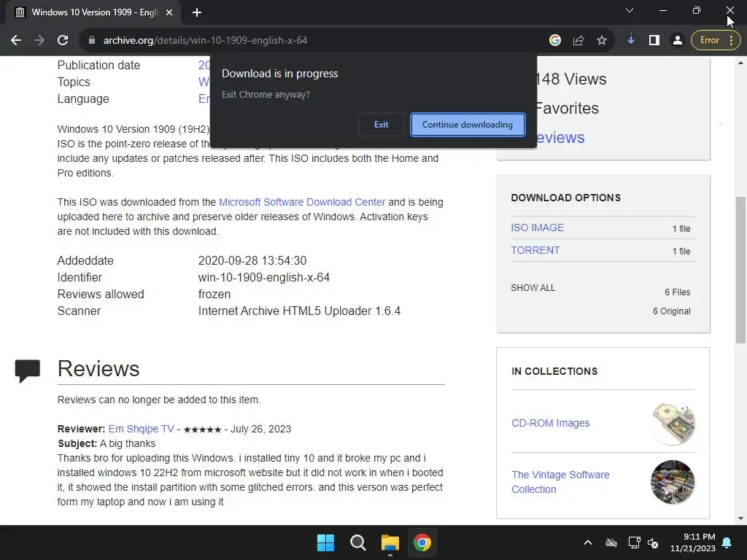Click the Addeddate value 2020-09-28 13:54:30
747x560 pixels.
(252, 260)
